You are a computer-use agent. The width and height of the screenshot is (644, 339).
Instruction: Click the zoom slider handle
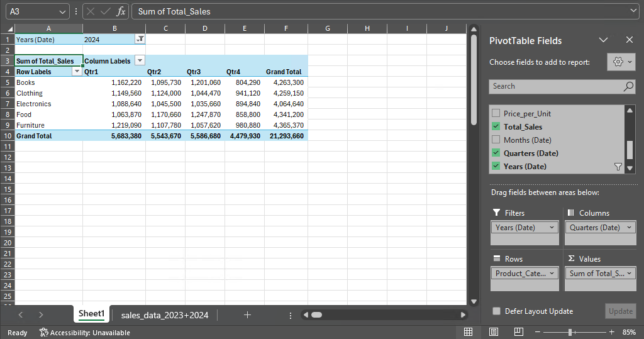pyautogui.click(x=570, y=331)
